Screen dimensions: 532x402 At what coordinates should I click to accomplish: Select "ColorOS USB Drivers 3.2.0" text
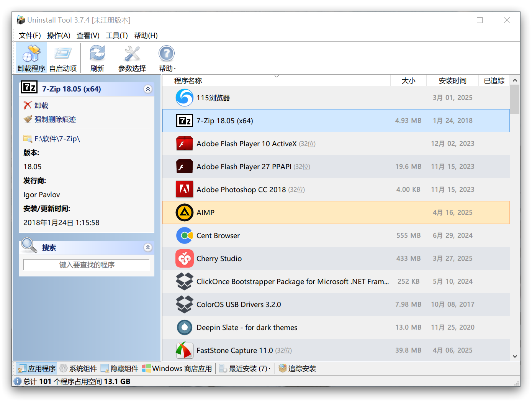239,304
